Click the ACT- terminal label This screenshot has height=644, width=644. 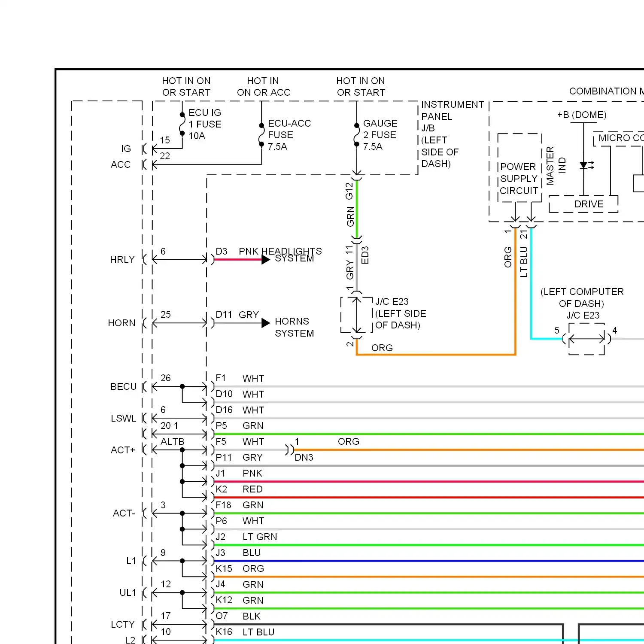[124, 513]
